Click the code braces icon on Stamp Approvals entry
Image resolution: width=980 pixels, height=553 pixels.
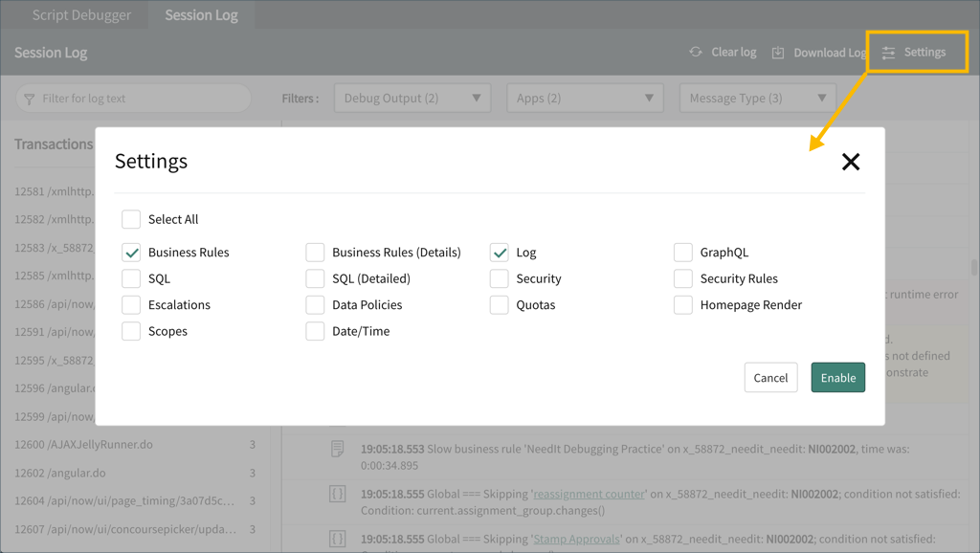pyautogui.click(x=336, y=539)
